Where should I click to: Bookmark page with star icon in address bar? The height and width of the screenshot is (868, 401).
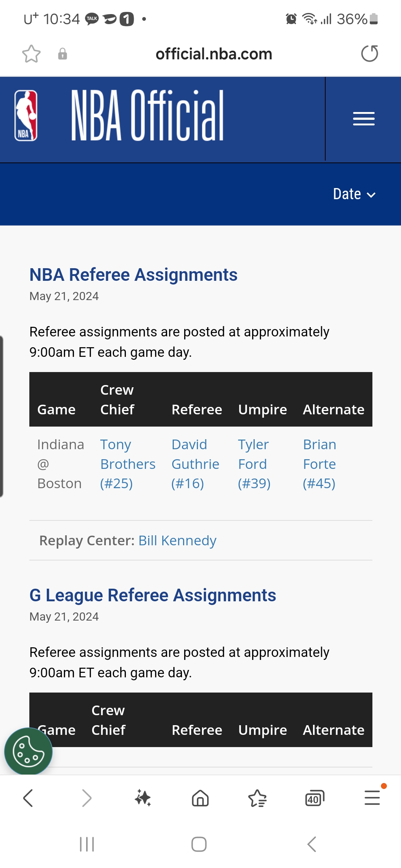[x=31, y=54]
